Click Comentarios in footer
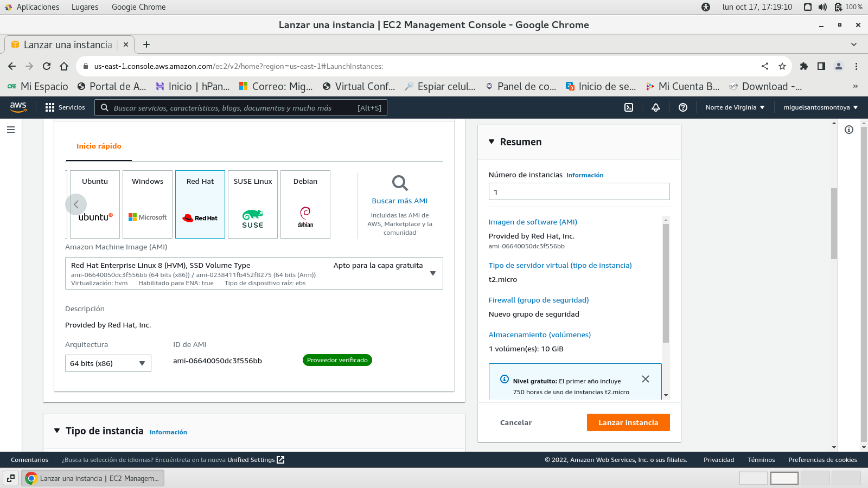Screen dimensions: 868x488 pyautogui.click(x=29, y=460)
